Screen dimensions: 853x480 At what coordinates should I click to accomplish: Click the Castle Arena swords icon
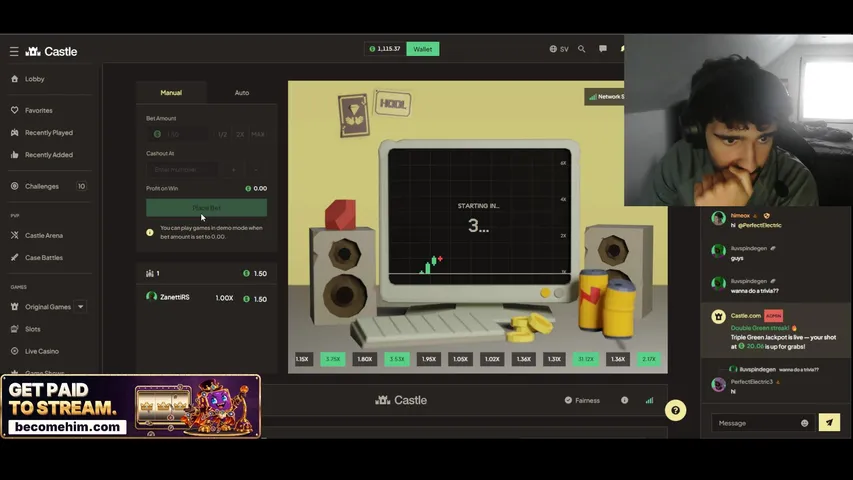tap(15, 236)
